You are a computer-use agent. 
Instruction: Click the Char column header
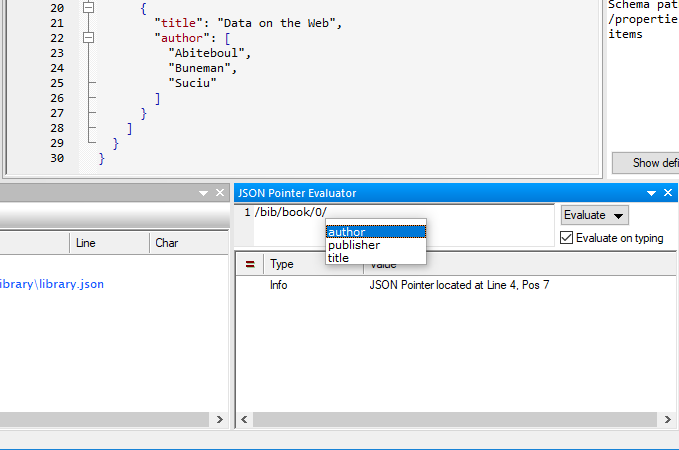(x=189, y=243)
